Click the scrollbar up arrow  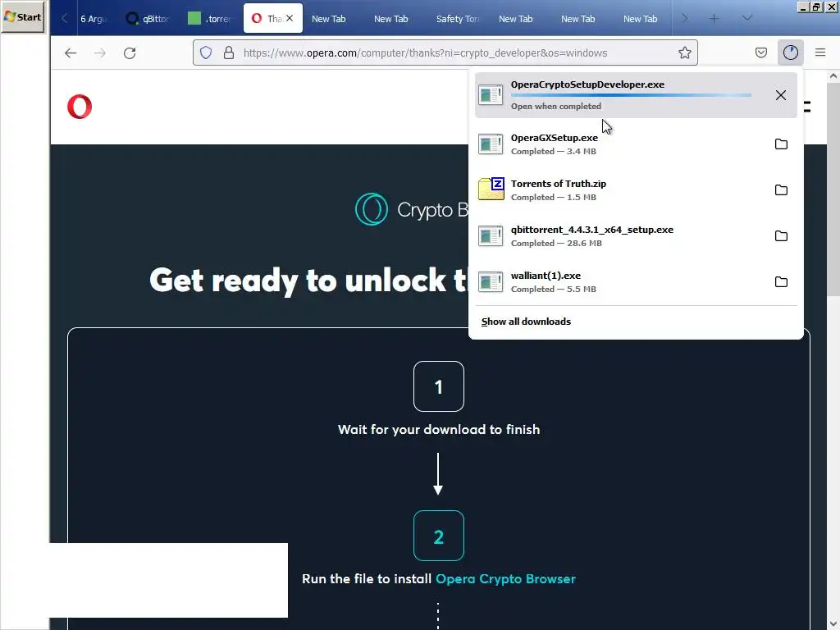pos(833,76)
